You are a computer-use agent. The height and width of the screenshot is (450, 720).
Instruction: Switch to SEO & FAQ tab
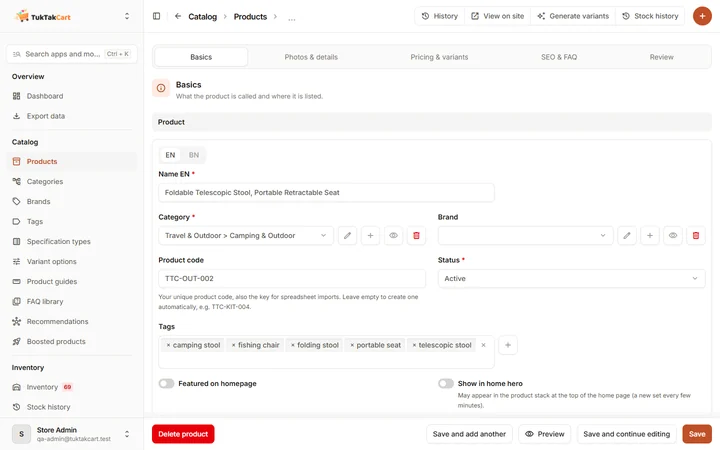pos(559,57)
